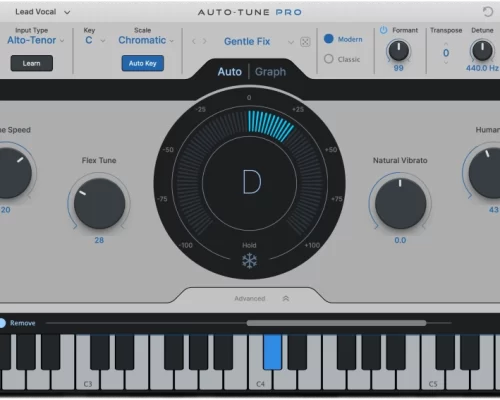Open the Input Type Alto-Tenor dropdown
The image size is (500, 400).
coord(36,40)
